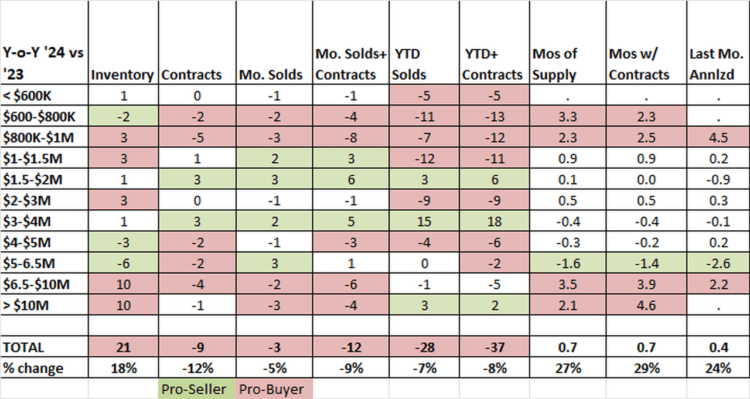Image resolution: width=750 pixels, height=399 pixels.
Task: Click the Contracts column header
Action: coord(197,43)
